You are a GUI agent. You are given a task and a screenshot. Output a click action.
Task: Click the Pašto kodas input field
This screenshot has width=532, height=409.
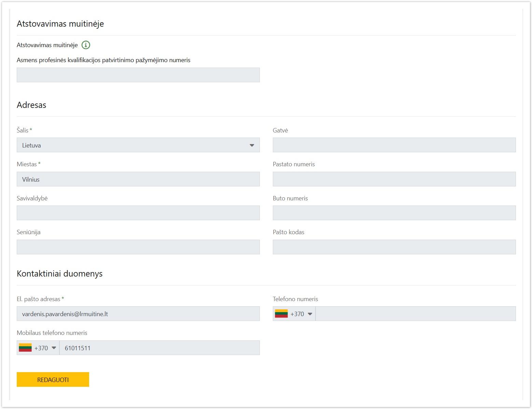(x=394, y=247)
